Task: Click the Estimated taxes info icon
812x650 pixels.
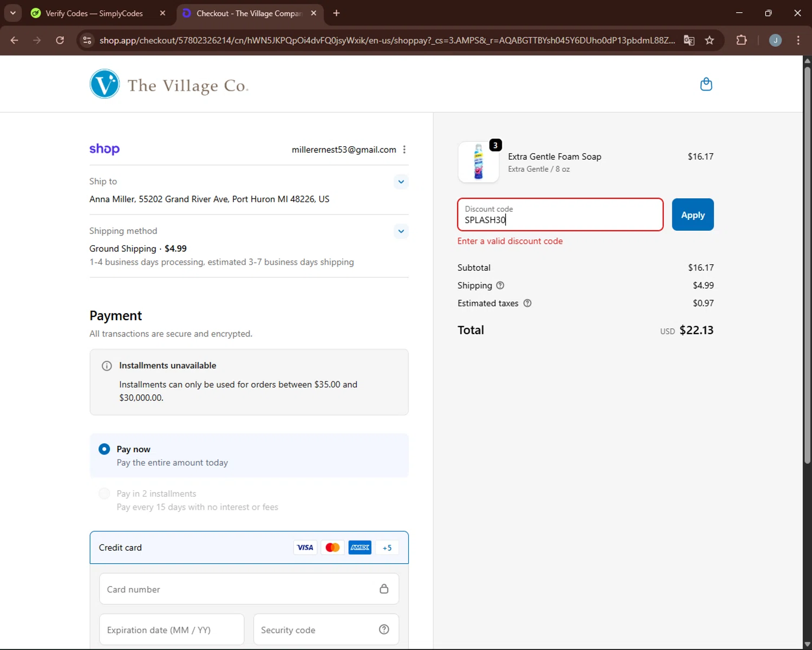Action: point(527,303)
